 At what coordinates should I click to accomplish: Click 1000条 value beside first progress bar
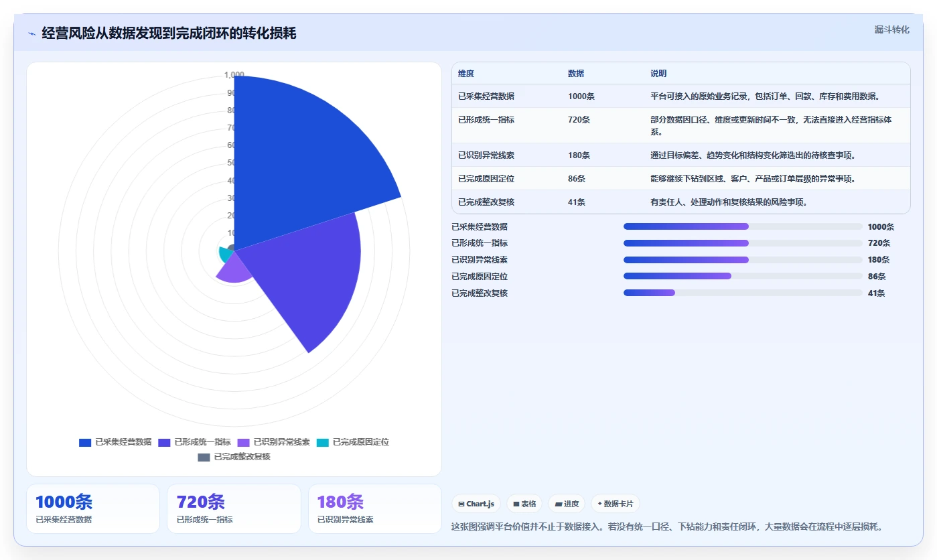(881, 227)
